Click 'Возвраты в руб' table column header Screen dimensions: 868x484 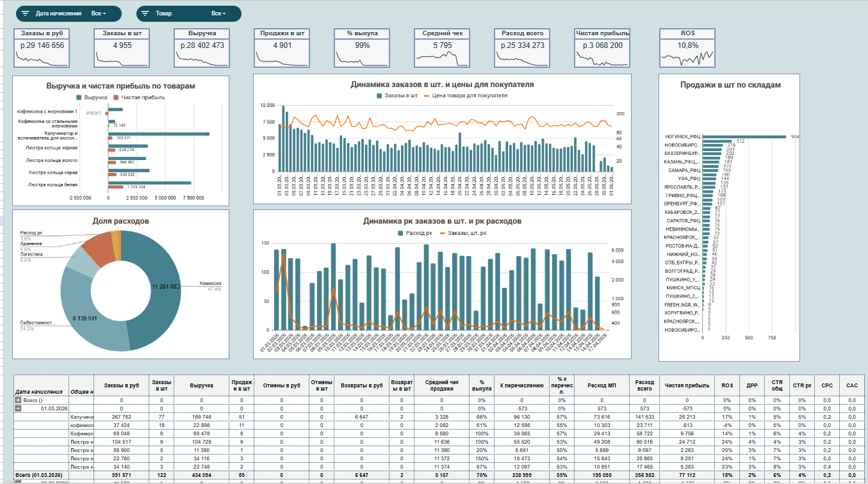coord(361,385)
